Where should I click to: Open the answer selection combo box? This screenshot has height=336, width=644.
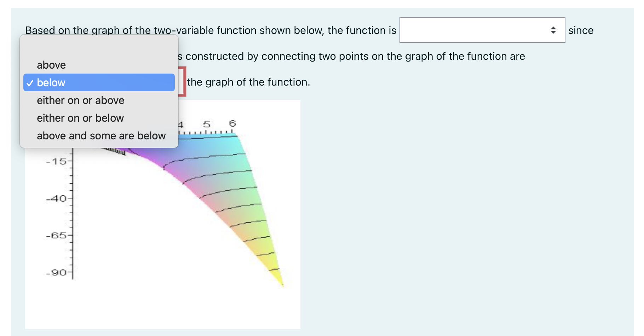(x=482, y=30)
